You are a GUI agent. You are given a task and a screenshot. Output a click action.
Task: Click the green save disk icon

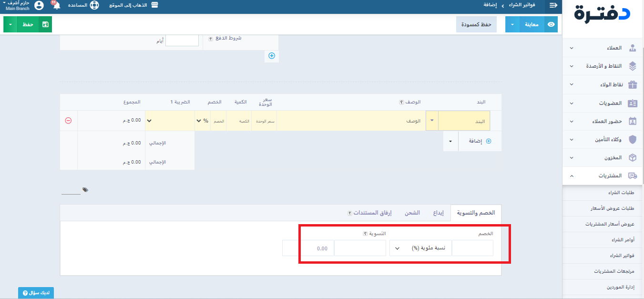click(x=45, y=24)
